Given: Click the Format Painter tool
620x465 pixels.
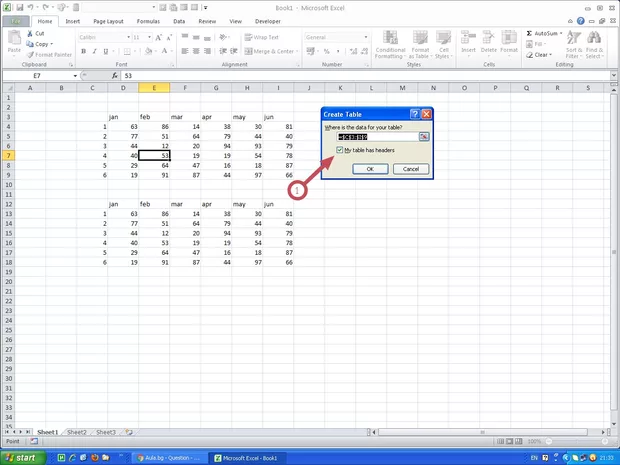Looking at the screenshot, I should (x=49, y=55).
